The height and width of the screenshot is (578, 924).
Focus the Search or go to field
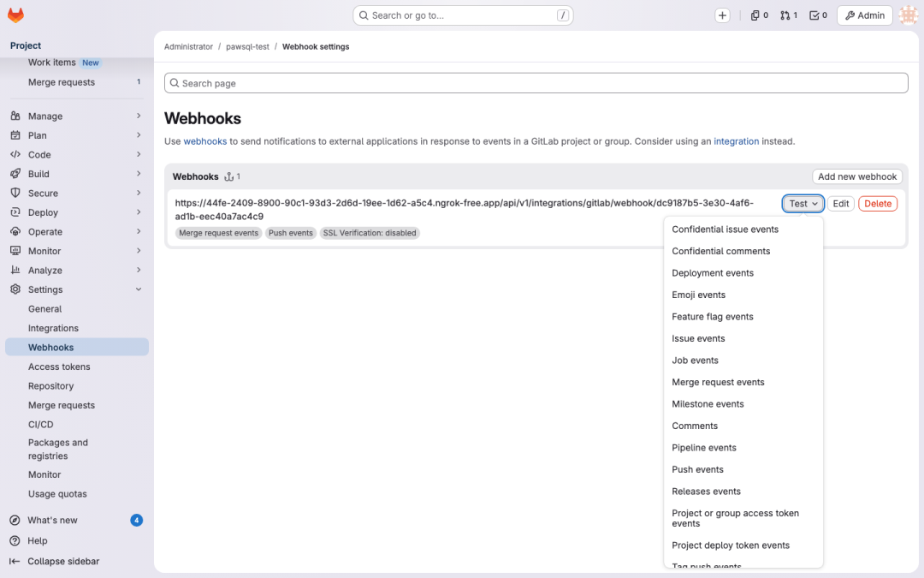click(x=463, y=15)
